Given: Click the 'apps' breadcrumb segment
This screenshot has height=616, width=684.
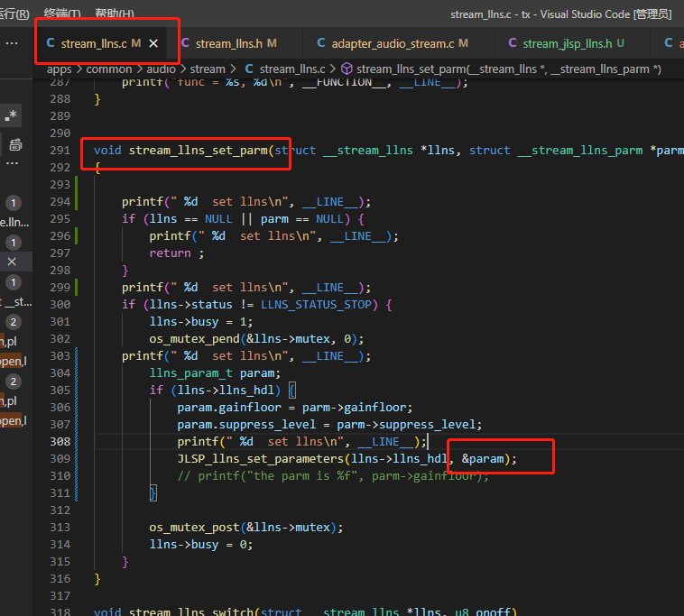Looking at the screenshot, I should [59, 69].
